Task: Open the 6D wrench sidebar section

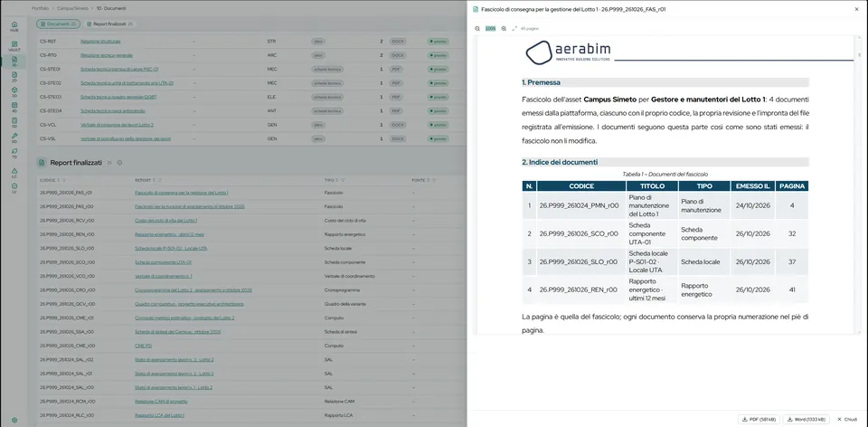Action: (14, 138)
